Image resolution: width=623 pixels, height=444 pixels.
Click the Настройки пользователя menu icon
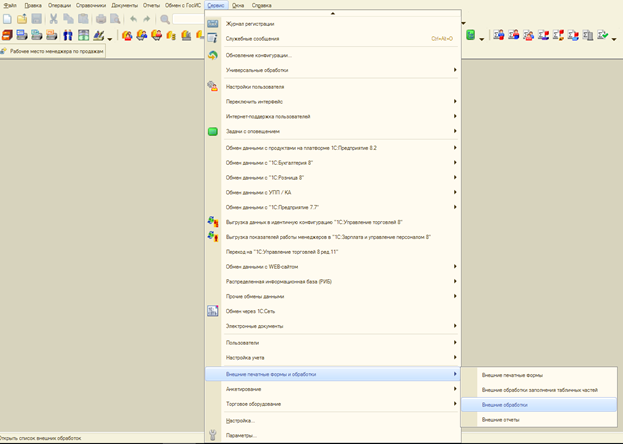point(213,86)
